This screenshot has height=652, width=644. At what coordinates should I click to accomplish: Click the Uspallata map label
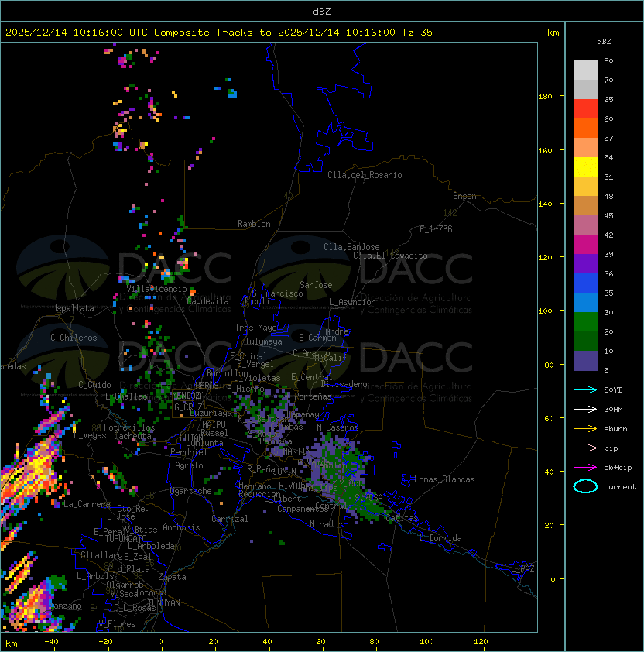point(73,308)
